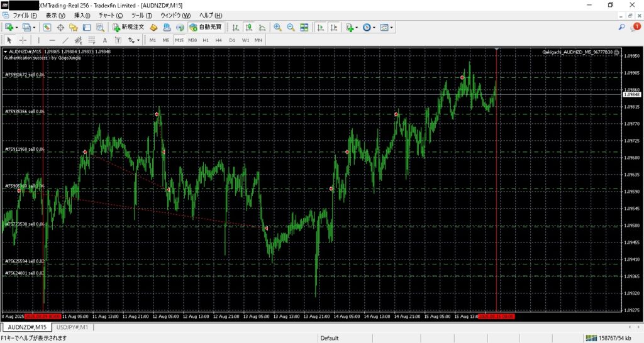644x343 pixels.
Task: Switch chart to candlestick display mode
Action: (248, 28)
